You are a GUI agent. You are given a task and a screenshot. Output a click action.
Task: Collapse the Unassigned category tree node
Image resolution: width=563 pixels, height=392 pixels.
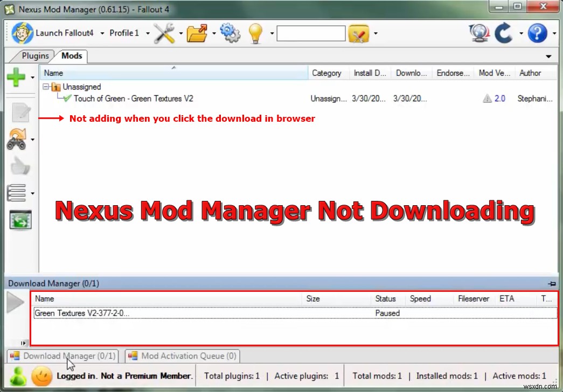tap(46, 87)
